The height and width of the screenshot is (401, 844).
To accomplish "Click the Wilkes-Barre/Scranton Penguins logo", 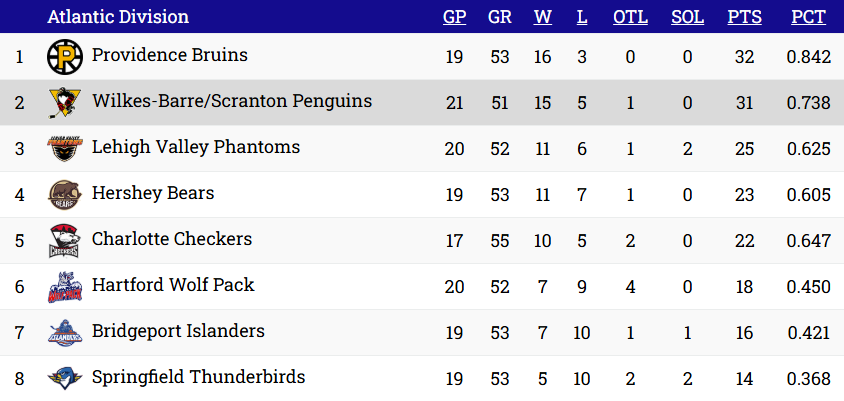I will click(64, 103).
